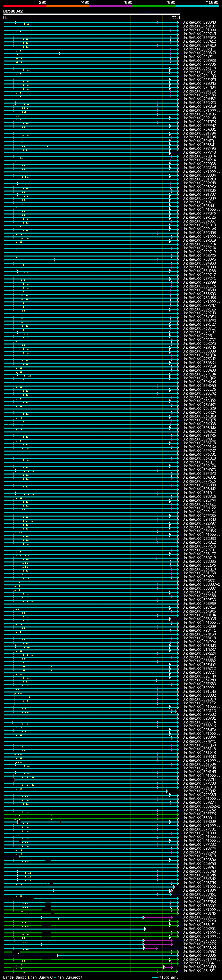Screen dimensions: 222x980
Task: Open hit UniRef100_Q8GU87-2
Action: (201, 584)
